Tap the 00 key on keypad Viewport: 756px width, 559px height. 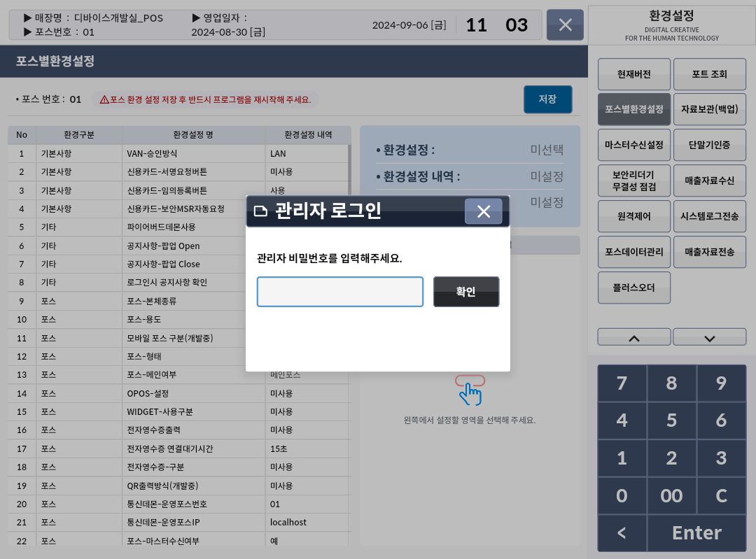click(x=671, y=496)
